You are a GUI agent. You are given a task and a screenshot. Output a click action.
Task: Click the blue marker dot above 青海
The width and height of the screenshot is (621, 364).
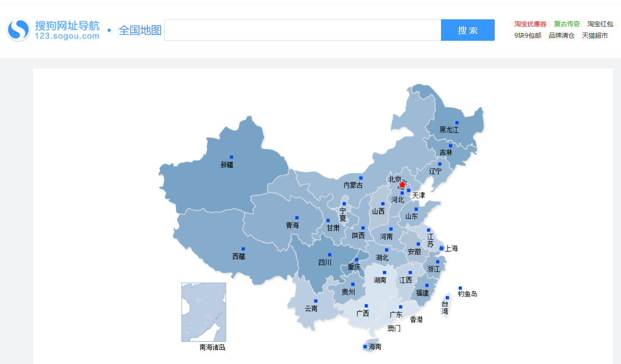(x=297, y=218)
